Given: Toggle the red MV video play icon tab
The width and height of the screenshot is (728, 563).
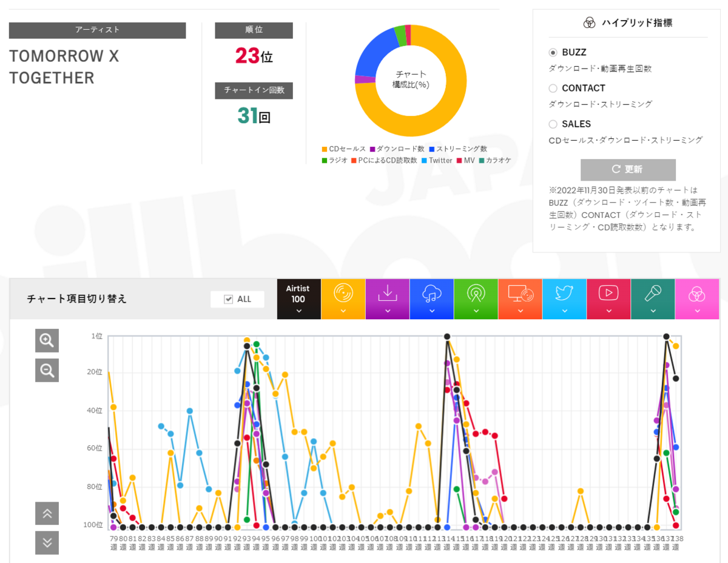Looking at the screenshot, I should [x=608, y=298].
